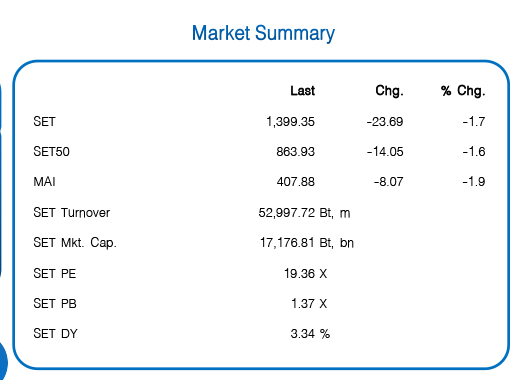Click the SET50 row label

point(51,152)
